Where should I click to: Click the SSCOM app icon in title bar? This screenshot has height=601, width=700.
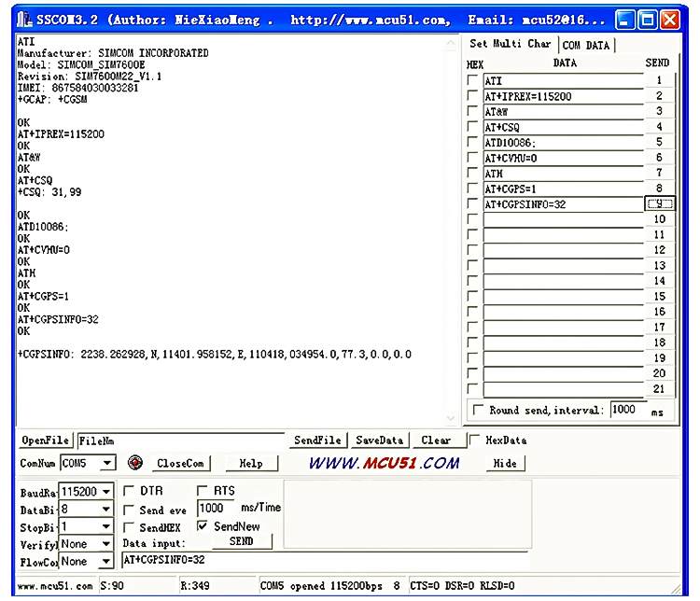click(x=24, y=20)
